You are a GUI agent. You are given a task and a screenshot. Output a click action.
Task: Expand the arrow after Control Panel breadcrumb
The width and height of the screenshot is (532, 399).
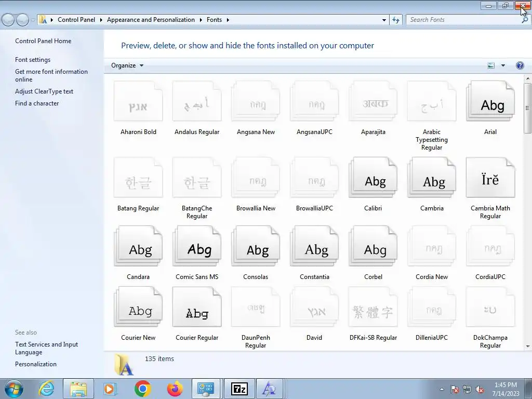pyautogui.click(x=101, y=20)
